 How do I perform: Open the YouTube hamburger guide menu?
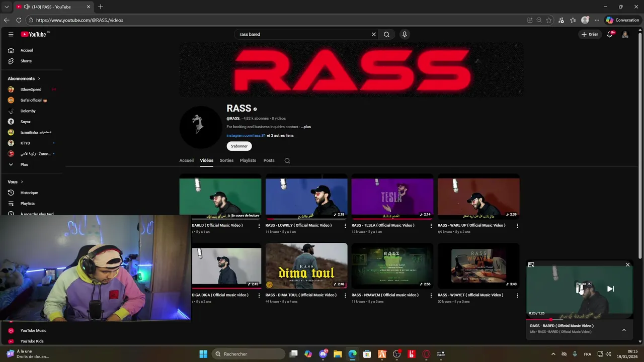click(x=11, y=34)
